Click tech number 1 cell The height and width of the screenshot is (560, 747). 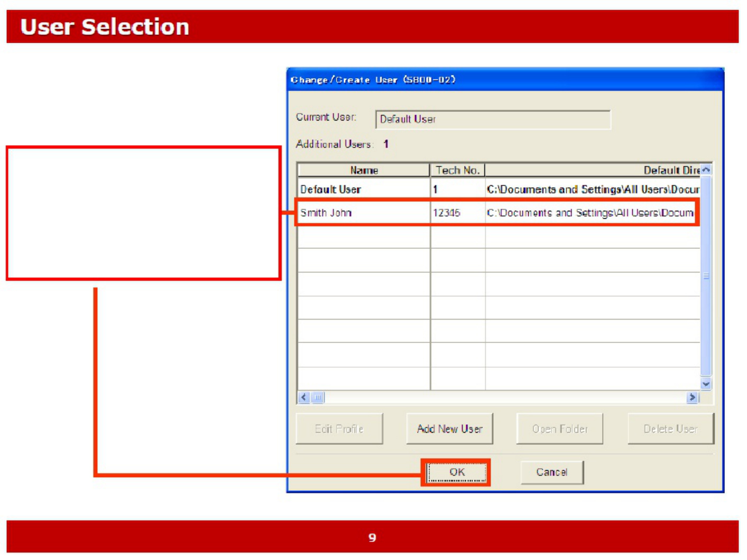(458, 189)
